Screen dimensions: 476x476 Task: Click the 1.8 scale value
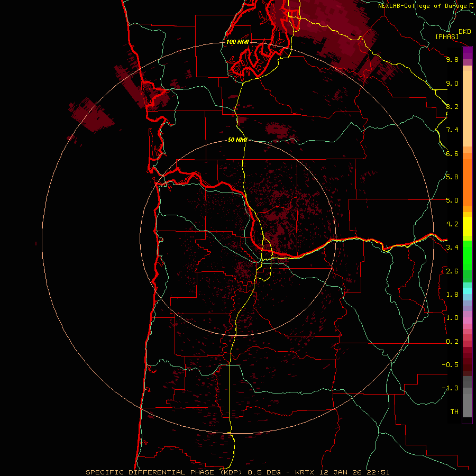pyautogui.click(x=452, y=295)
